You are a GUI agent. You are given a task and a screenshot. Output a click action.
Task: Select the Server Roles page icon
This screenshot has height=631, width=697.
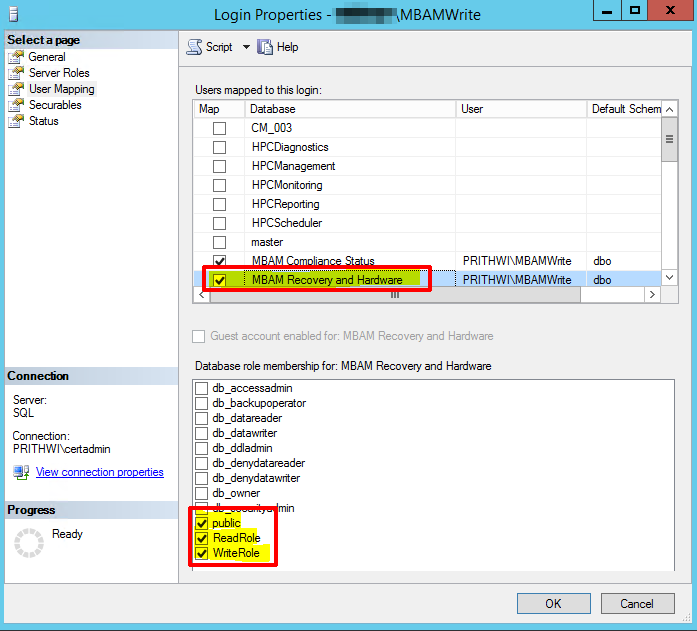(16, 73)
